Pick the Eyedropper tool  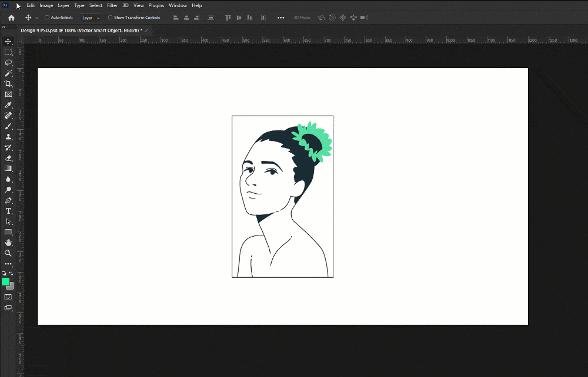tap(8, 105)
